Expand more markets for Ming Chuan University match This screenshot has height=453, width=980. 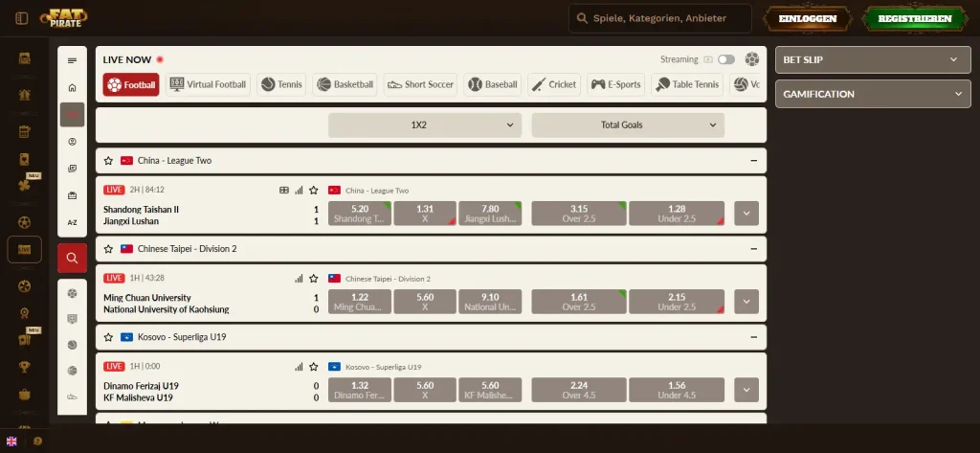coord(746,302)
